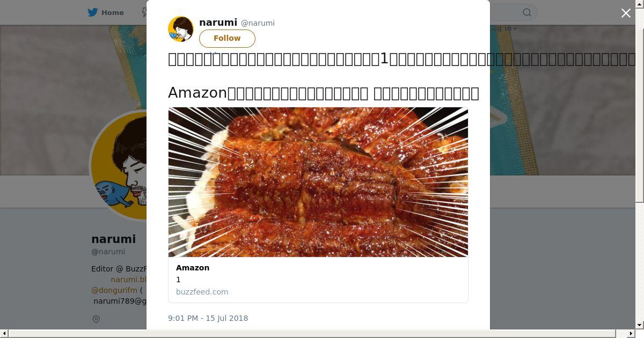Open the @dongurifm mention link
The width and height of the screenshot is (644, 338).
114,290
